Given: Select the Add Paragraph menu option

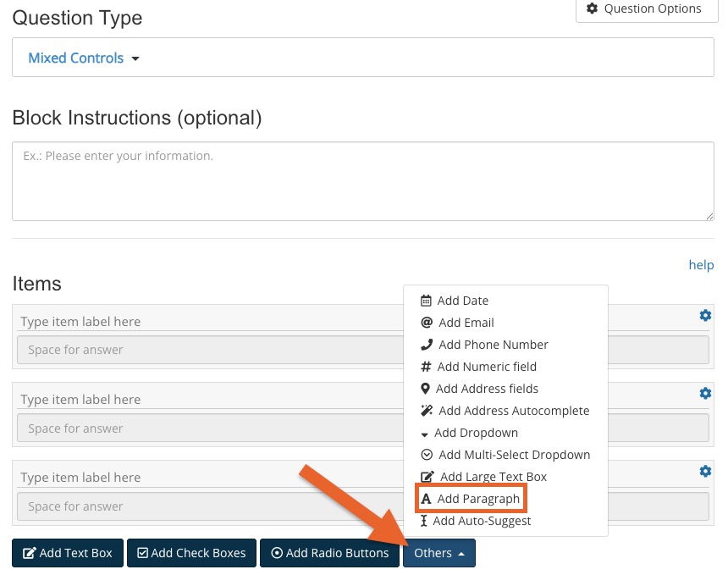Looking at the screenshot, I should pyautogui.click(x=471, y=499).
